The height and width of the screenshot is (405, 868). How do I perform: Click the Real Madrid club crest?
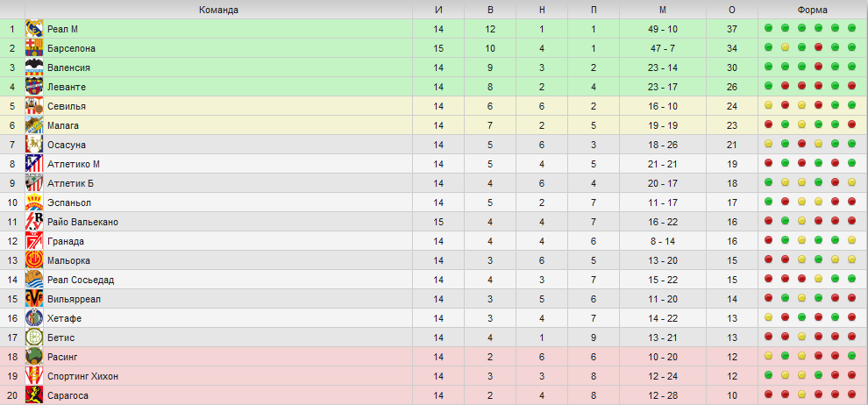coord(34,29)
